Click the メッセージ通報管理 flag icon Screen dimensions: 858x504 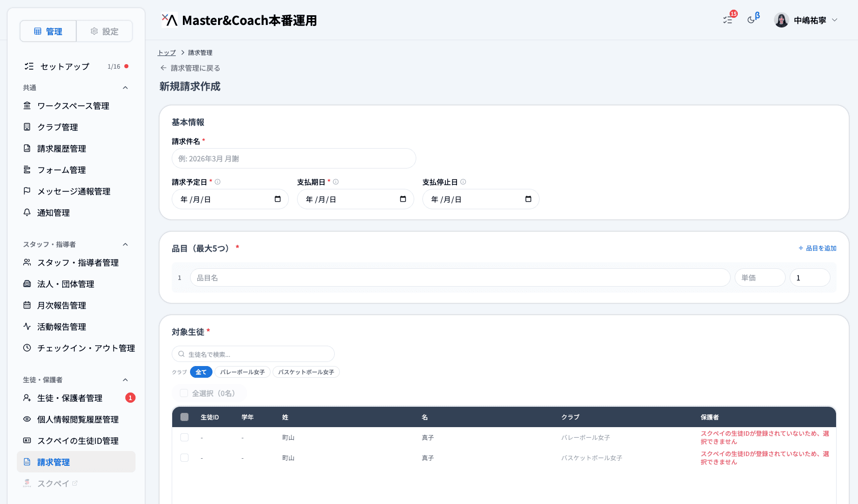(x=27, y=191)
